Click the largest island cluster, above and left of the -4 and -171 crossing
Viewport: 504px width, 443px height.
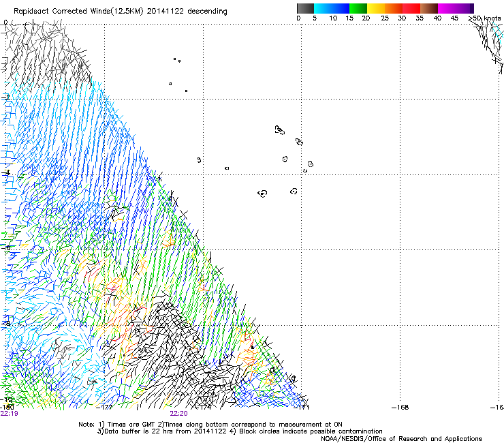coord(280,129)
